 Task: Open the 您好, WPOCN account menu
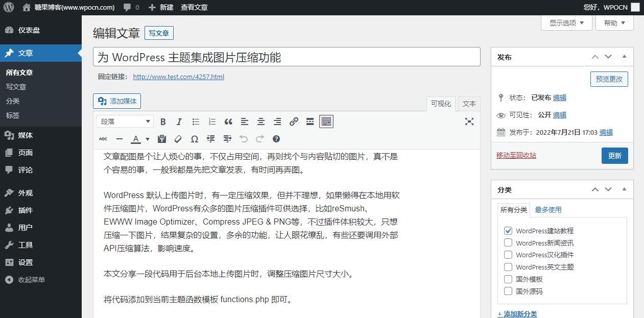point(611,7)
